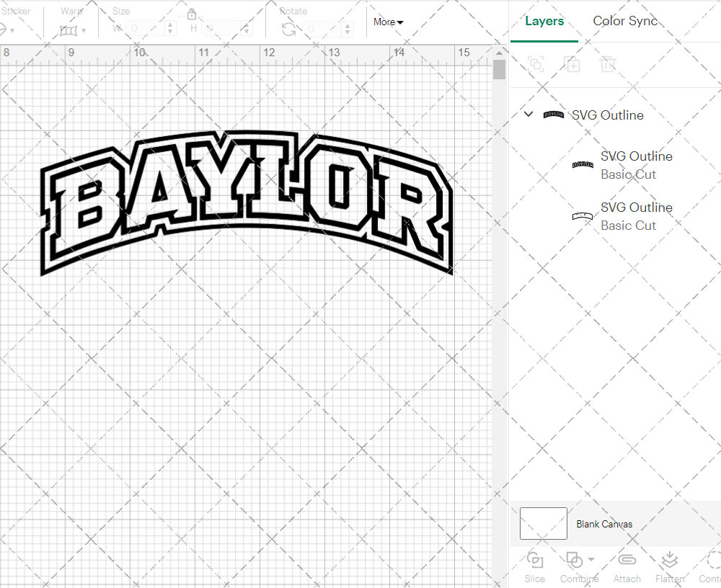Viewport: 721px width, 588px height.
Task: Switch to the Color Sync tab
Action: [625, 21]
